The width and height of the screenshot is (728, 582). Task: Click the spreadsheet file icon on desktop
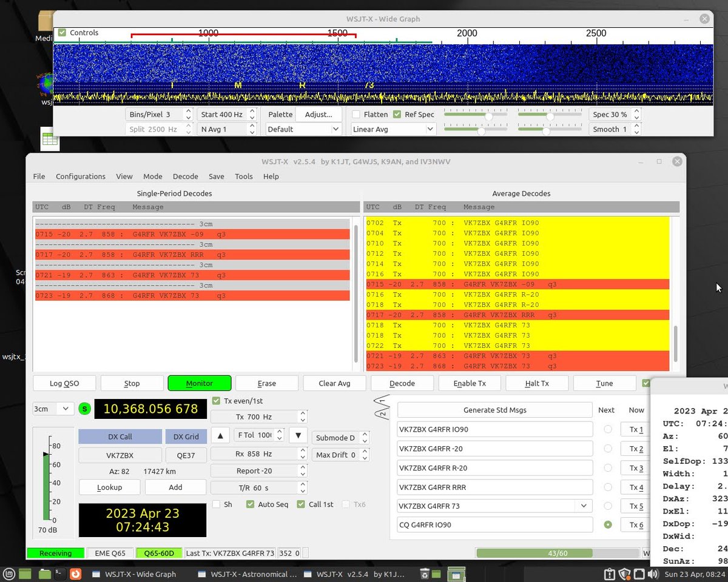pyautogui.click(x=49, y=139)
